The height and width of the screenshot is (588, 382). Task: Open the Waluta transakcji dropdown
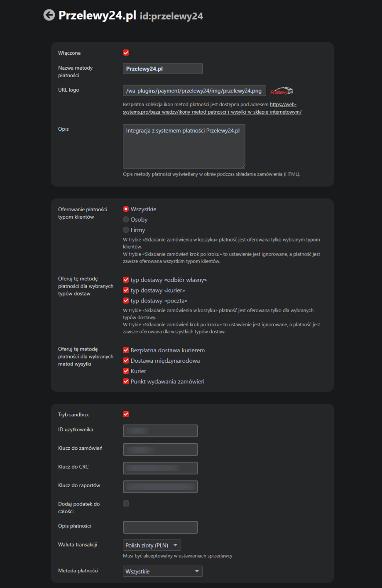[152, 545]
